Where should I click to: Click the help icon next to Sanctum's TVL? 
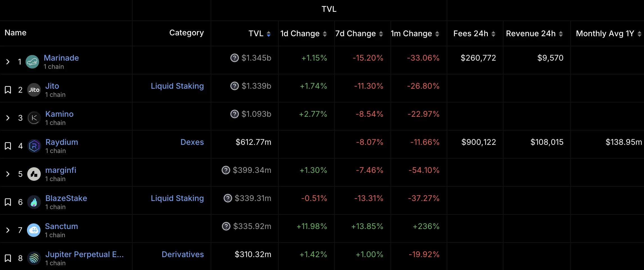226,226
